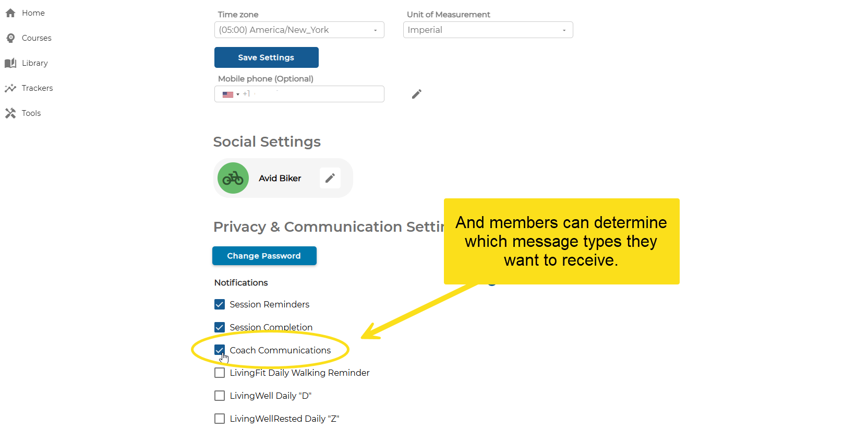Click the Home house icon
This screenshot has width=868, height=428.
(x=10, y=13)
